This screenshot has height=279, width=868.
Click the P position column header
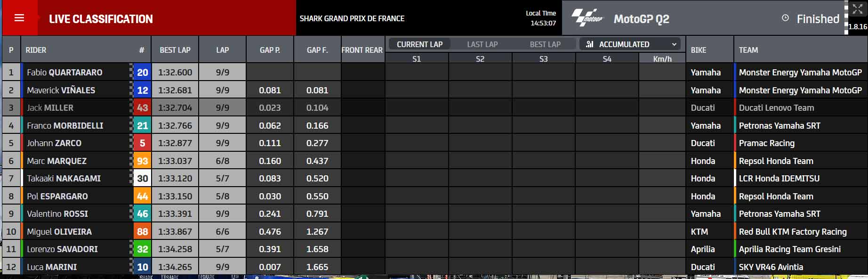pos(11,49)
